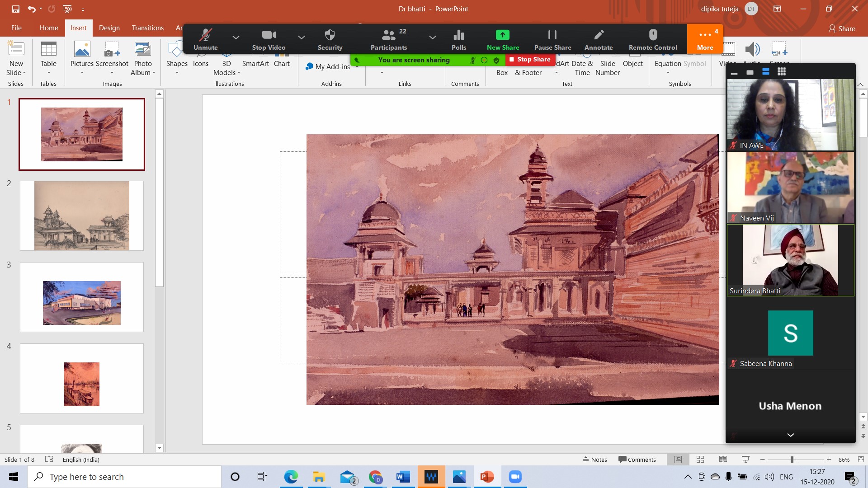Insert a Chart from Illustrations group

pyautogui.click(x=282, y=63)
